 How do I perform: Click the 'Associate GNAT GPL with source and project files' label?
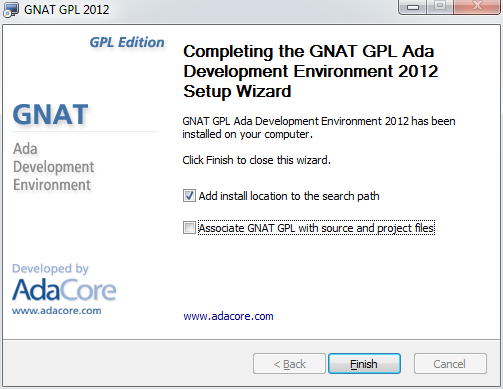coord(316,228)
